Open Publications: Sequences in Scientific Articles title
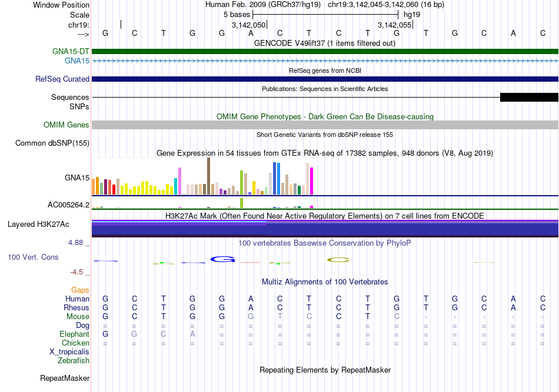 [x=325, y=89]
